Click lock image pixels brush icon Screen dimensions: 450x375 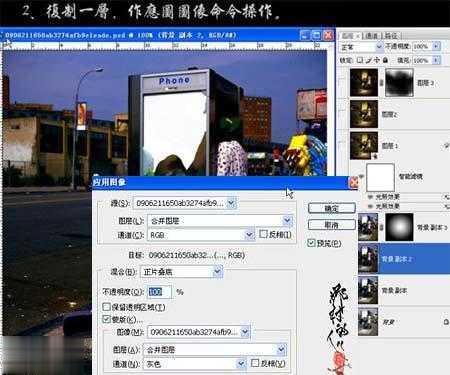(368, 60)
